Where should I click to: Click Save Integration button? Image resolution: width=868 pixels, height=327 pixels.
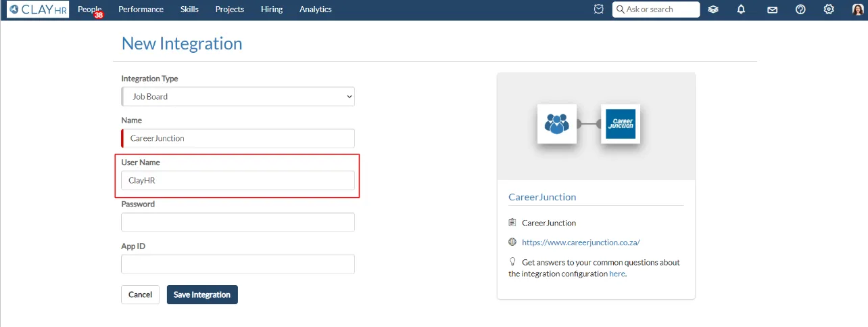202,295
